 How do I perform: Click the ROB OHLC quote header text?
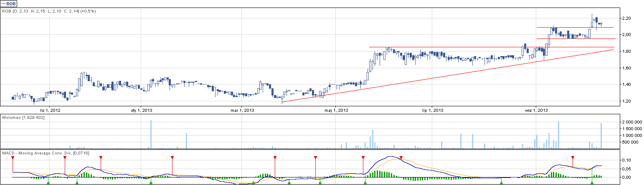(x=49, y=11)
